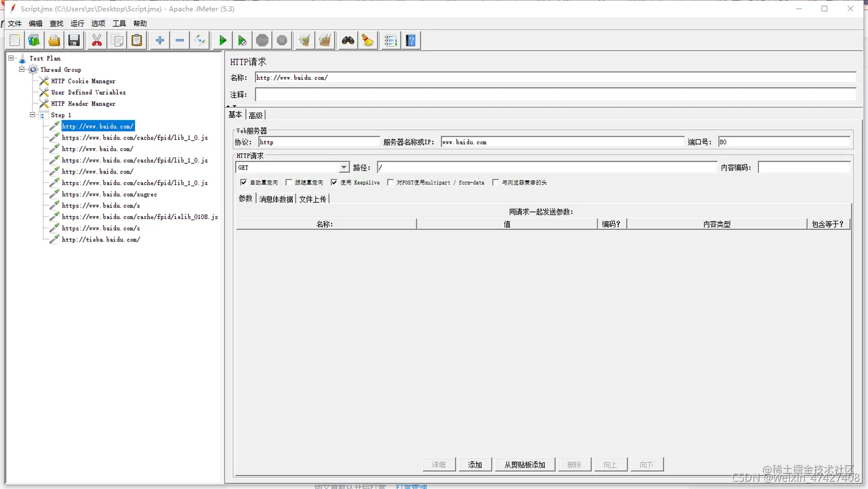Select the ielib_0108.js request
868x489 pixels.
pyautogui.click(x=140, y=217)
